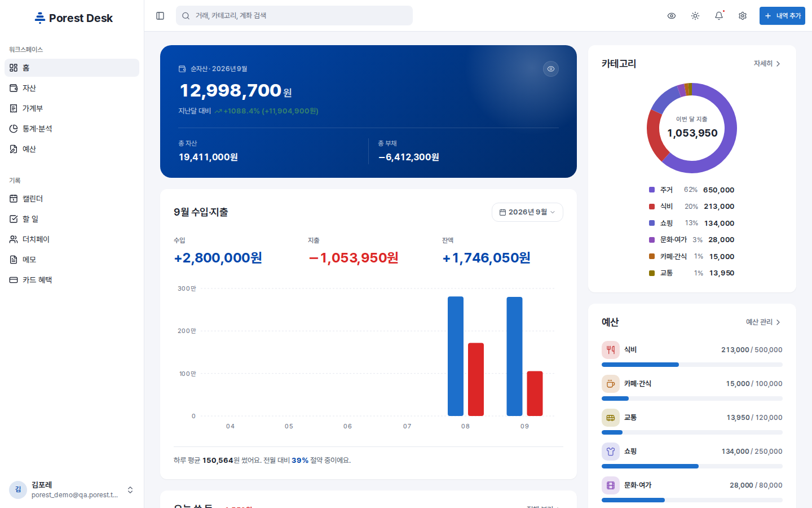Open notifications bell icon
This screenshot has width=812, height=508.
point(719,16)
